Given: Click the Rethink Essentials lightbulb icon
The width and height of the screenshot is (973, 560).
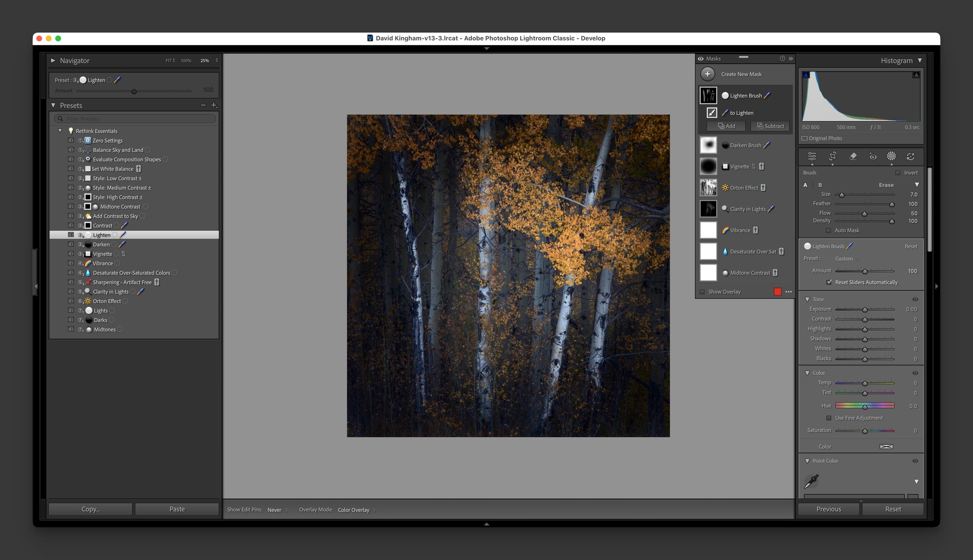Looking at the screenshot, I should point(71,131).
